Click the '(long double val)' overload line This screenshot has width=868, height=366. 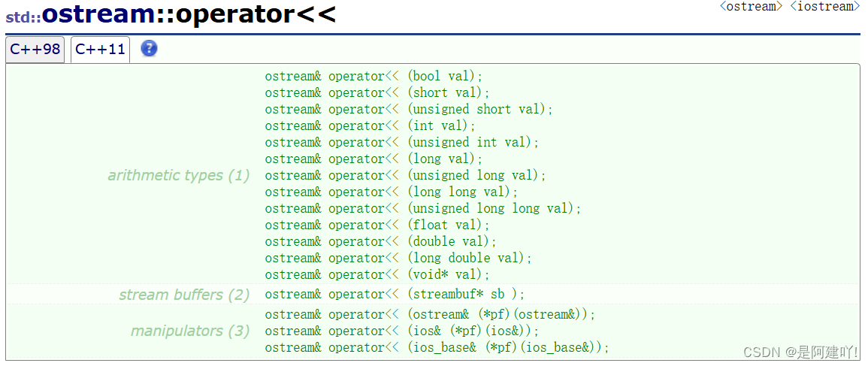point(398,258)
